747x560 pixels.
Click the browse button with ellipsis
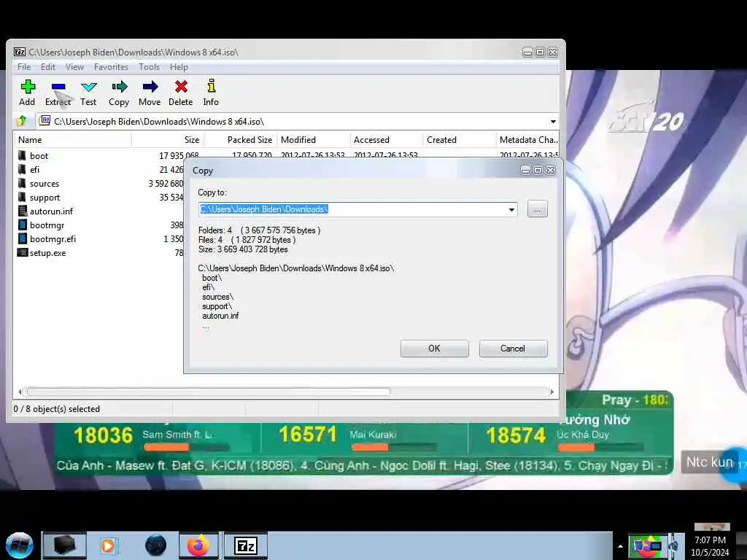[538, 209]
